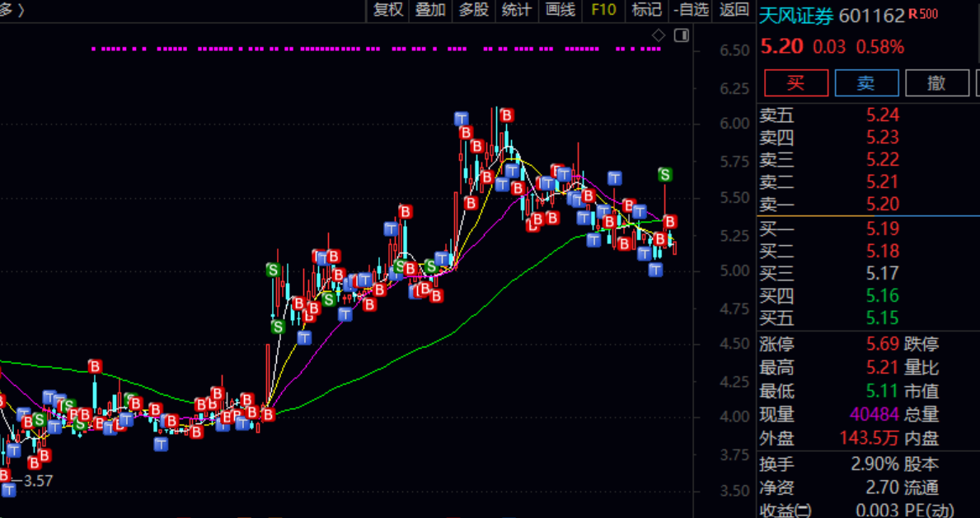Click the 3.57 low price annotation
The image size is (980, 518).
click(40, 481)
